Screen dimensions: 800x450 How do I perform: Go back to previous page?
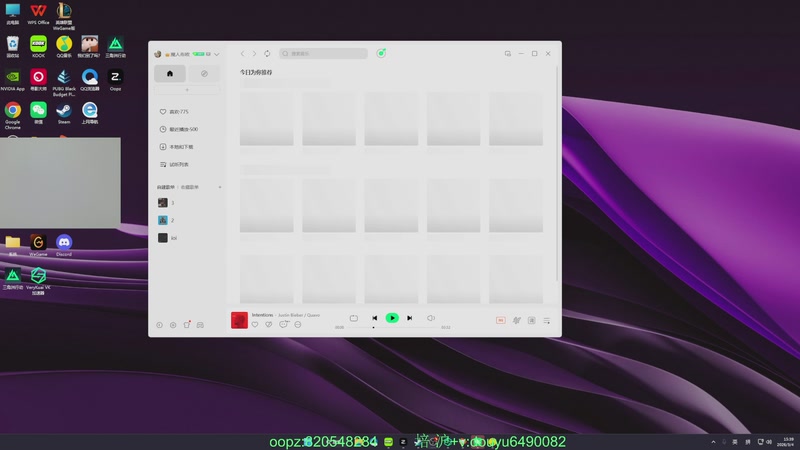tap(242, 54)
